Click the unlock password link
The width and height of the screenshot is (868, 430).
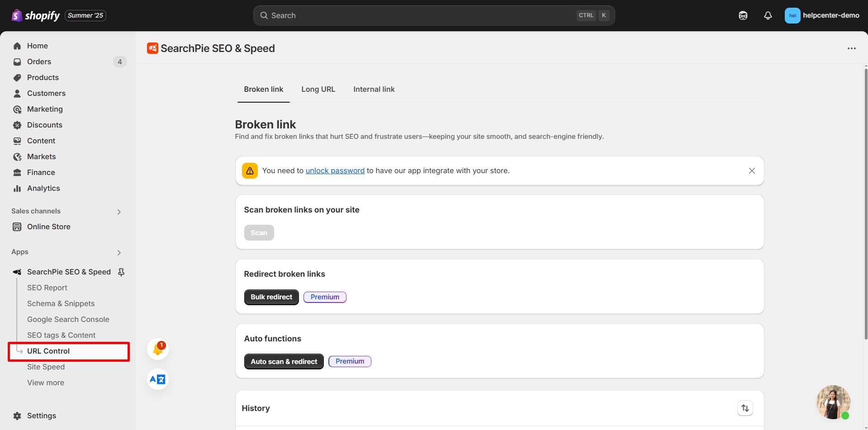pyautogui.click(x=335, y=170)
